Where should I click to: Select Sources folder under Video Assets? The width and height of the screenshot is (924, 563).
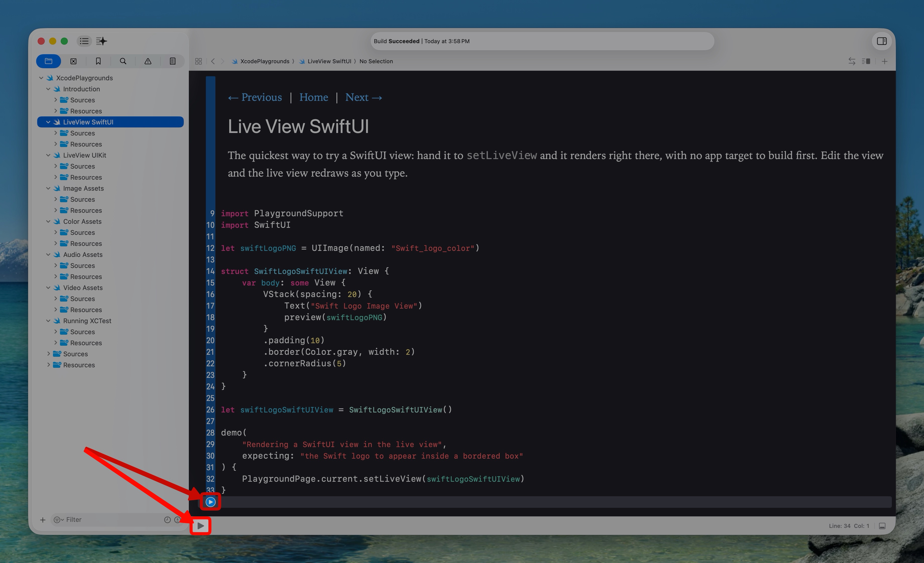coord(110,299)
